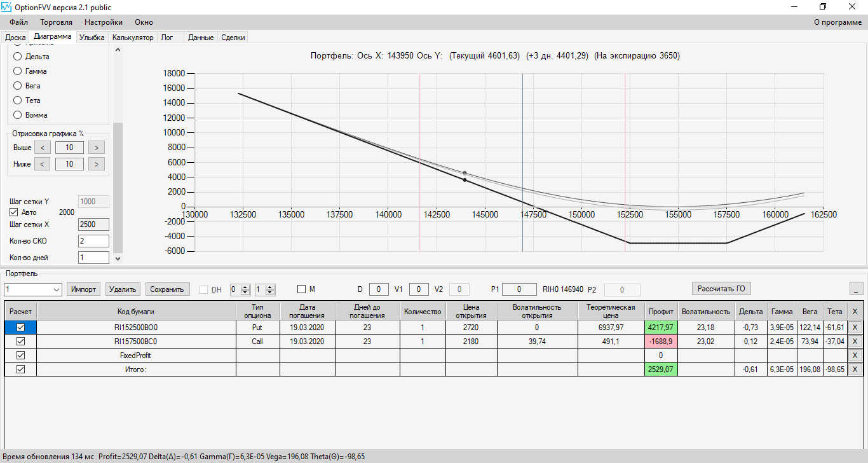This screenshot has height=463, width=868.
Task: Open the Торговля menu
Action: [57, 22]
